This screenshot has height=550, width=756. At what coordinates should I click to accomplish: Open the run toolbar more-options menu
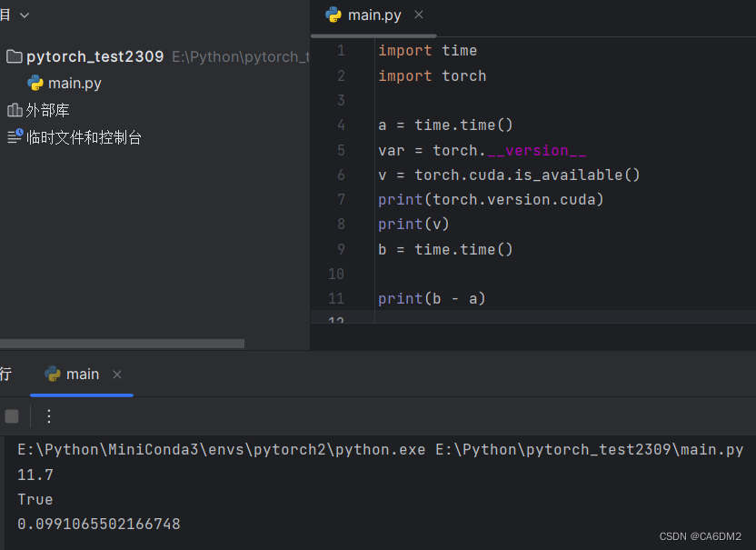[49, 415]
